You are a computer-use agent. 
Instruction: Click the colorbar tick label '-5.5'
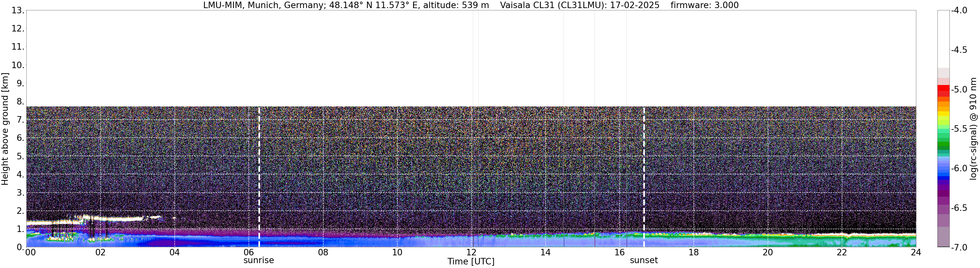(959, 129)
